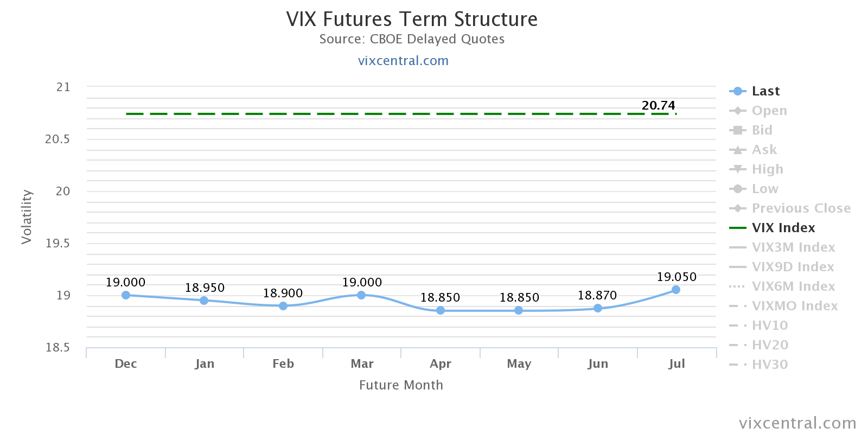
Task: Click the Previous Close legend diamond icon
Action: (x=737, y=208)
